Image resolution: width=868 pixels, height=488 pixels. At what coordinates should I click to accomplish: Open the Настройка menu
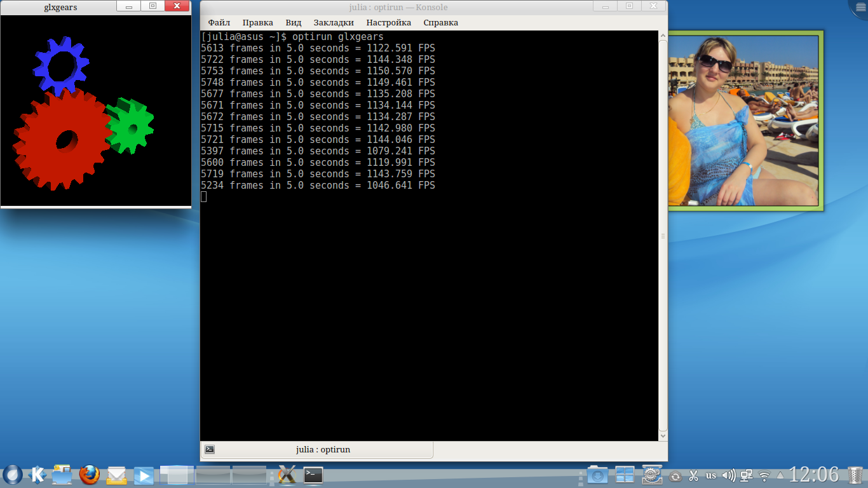click(x=389, y=22)
